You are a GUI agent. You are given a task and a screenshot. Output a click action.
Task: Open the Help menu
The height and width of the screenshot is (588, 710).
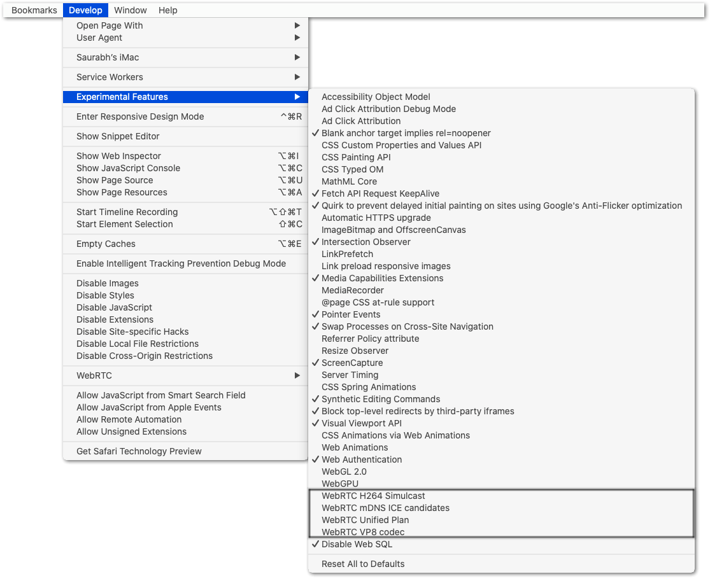coord(168,10)
